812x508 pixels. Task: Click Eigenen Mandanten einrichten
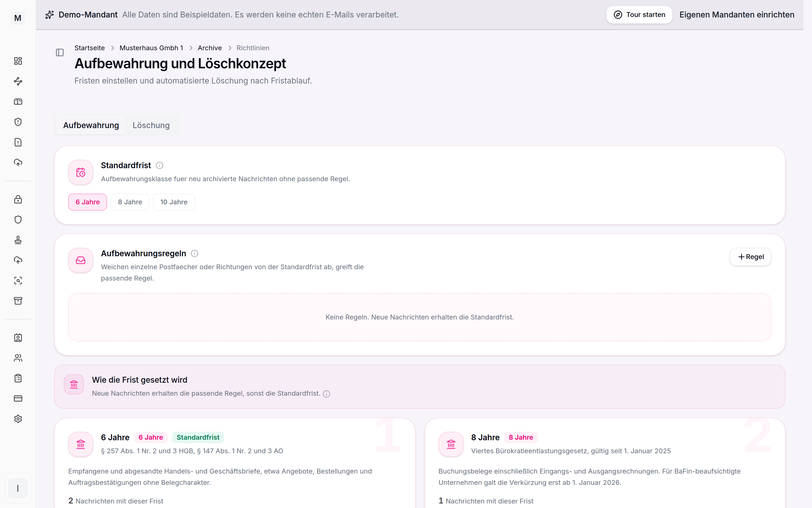737,15
